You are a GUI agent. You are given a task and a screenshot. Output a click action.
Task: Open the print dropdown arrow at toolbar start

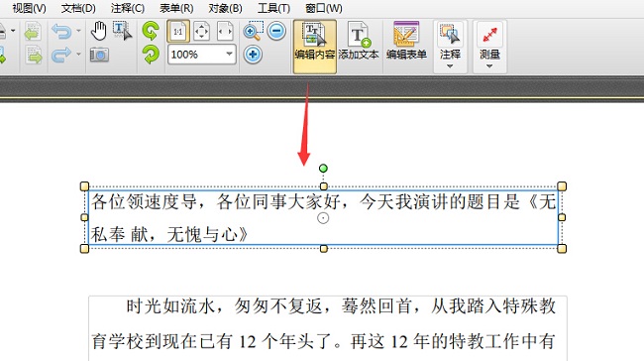pos(13,31)
